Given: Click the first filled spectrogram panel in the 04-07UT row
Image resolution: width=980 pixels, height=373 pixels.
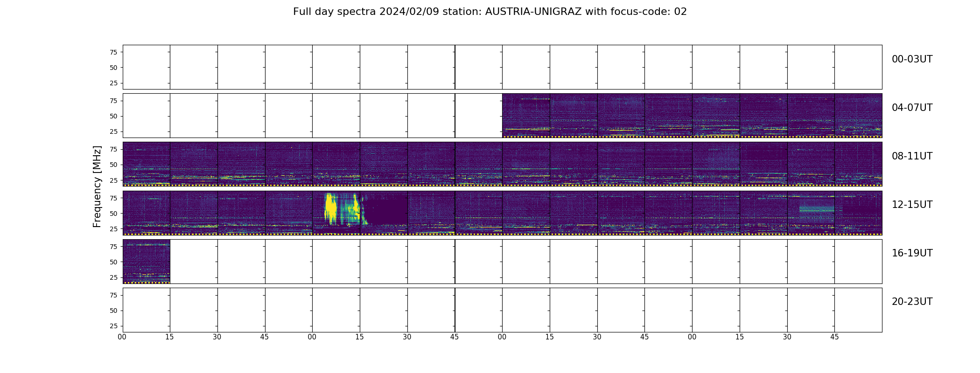Looking at the screenshot, I should 526,116.
